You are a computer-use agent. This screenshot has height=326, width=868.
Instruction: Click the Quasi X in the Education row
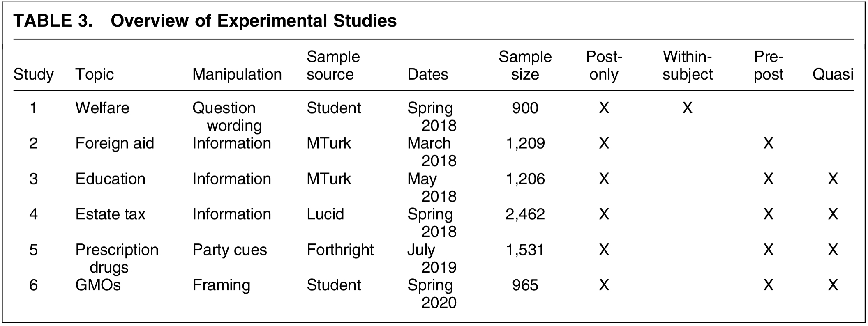[x=833, y=179]
